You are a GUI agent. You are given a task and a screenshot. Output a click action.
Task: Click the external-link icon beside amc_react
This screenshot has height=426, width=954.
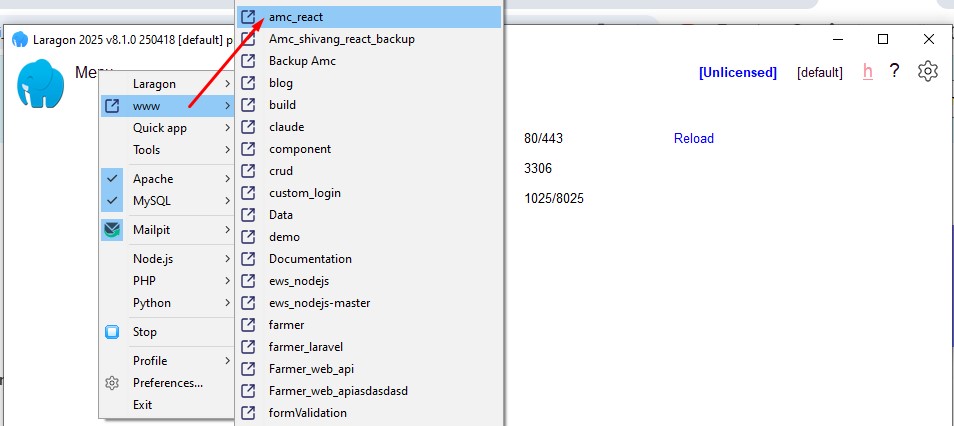[x=249, y=17]
